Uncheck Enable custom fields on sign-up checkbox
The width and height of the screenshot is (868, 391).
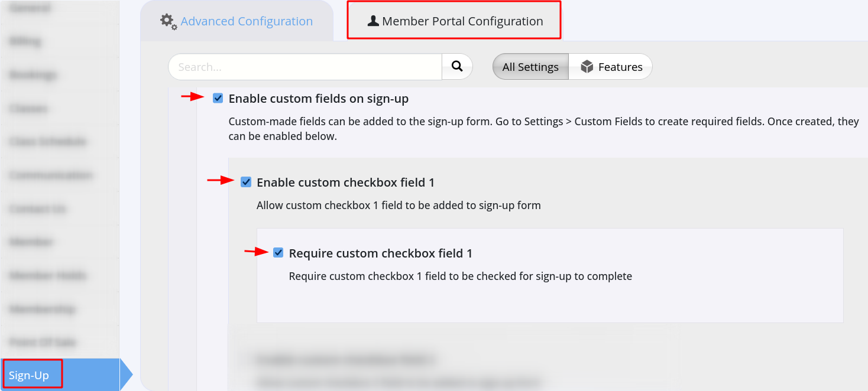pos(218,98)
